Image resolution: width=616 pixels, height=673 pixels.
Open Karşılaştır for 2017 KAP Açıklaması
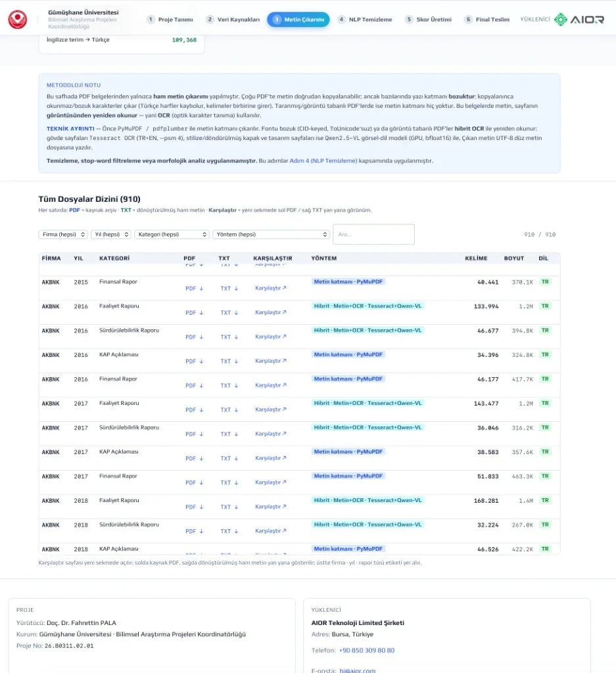[271, 458]
